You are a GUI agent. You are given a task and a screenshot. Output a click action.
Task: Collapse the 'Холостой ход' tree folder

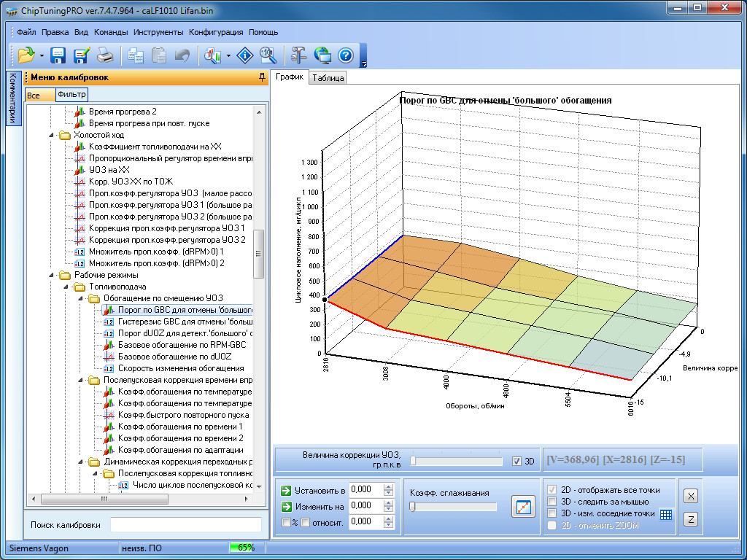pos(52,135)
